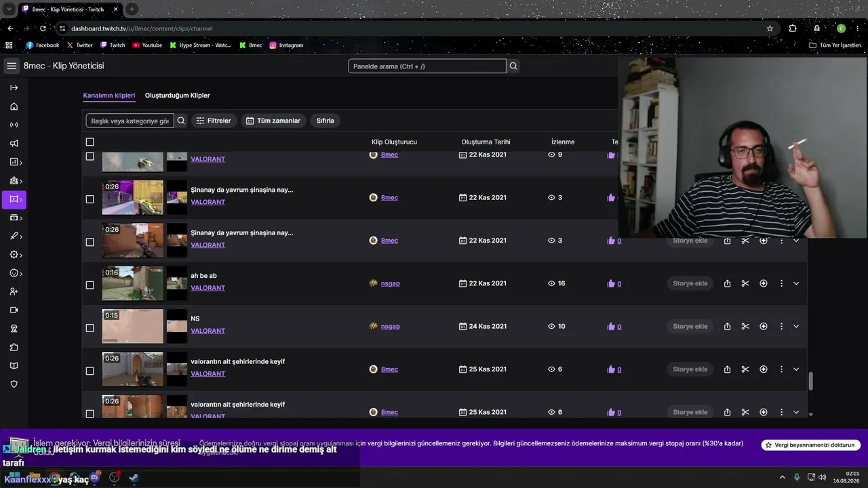Open the 'Tüm zamanlar' date range dropdown
The width and height of the screenshot is (868, 488).
(x=273, y=121)
